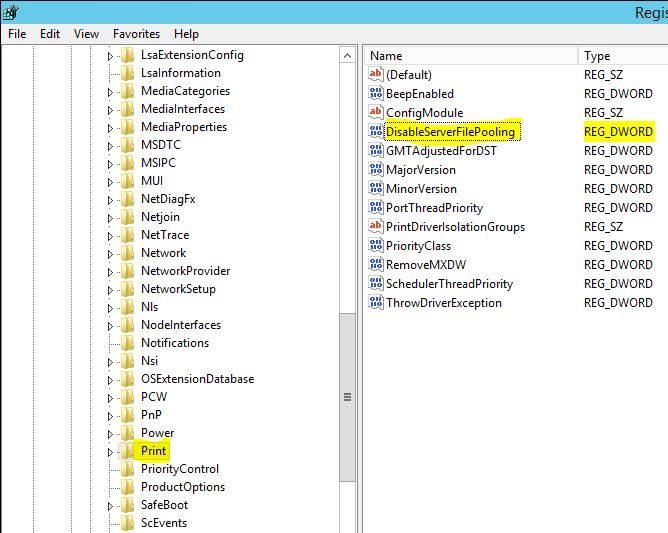The height and width of the screenshot is (533, 668).
Task: Click the BeepEnabled DWORD icon
Action: point(376,93)
